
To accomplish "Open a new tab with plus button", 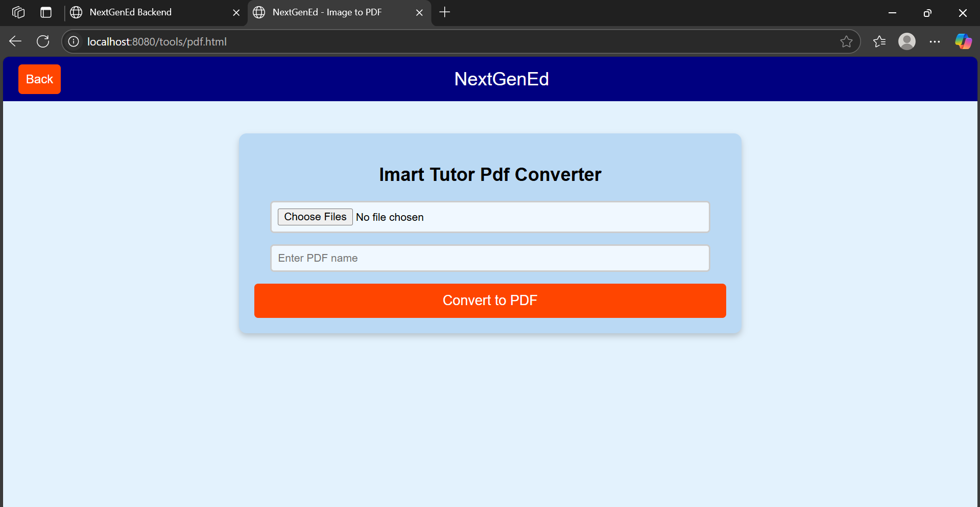I will 445,12.
